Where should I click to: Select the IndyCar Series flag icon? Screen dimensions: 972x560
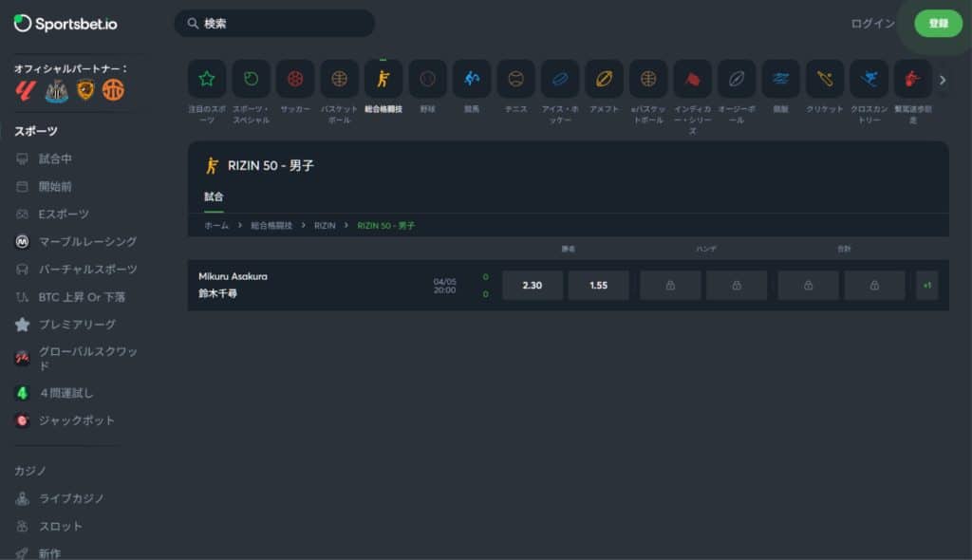click(x=692, y=79)
